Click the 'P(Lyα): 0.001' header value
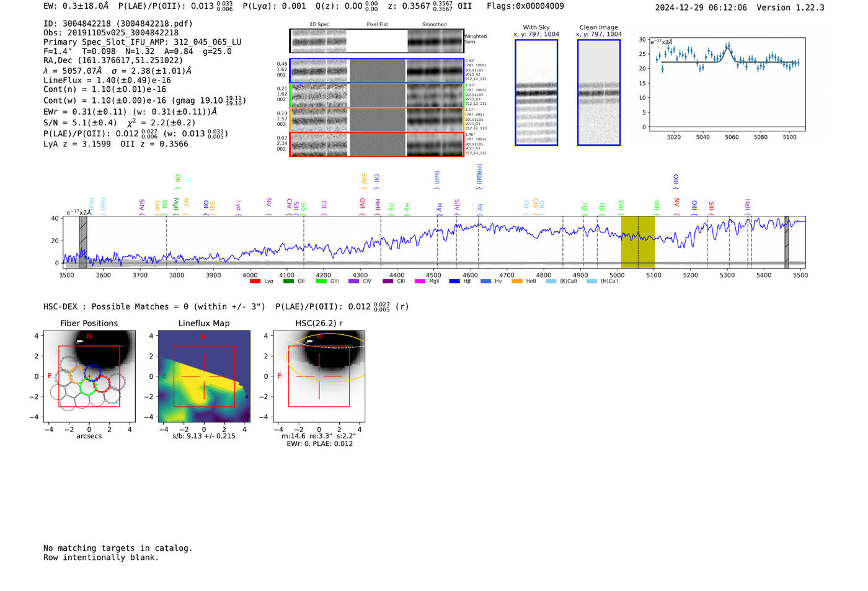The height and width of the screenshot is (591, 868). [x=274, y=6]
